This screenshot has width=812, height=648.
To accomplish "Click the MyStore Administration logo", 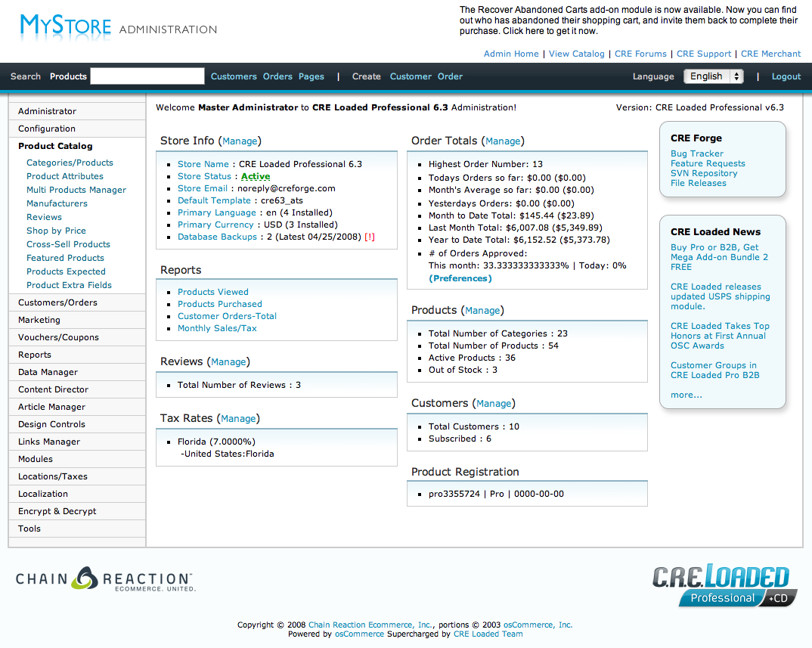I will point(119,27).
